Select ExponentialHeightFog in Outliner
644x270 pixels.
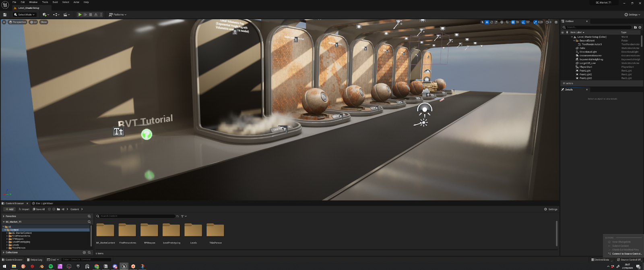pyautogui.click(x=591, y=59)
